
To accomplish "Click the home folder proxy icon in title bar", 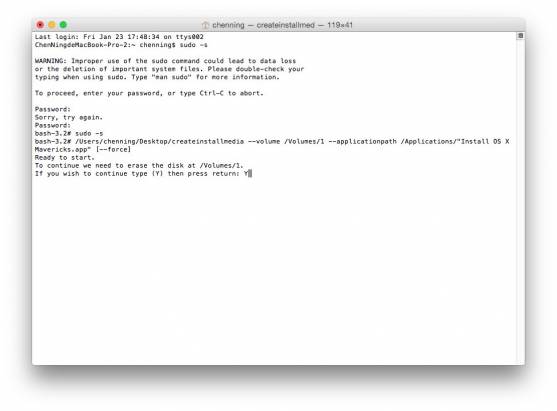I will (x=205, y=25).
